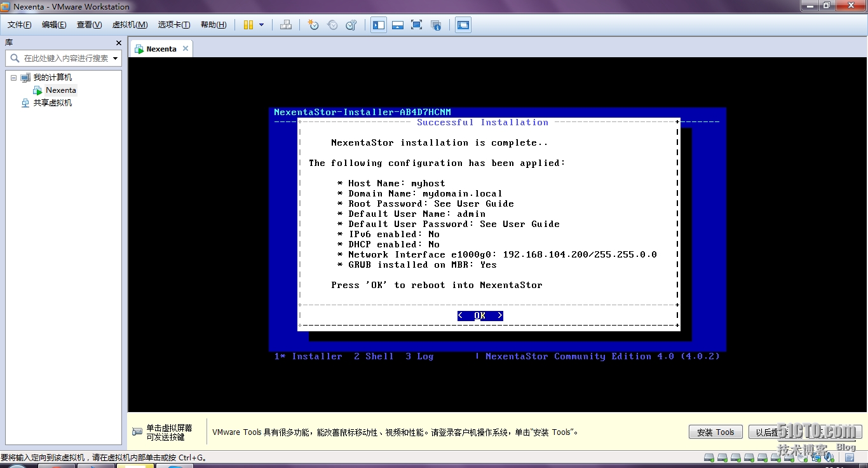Revert the virtual machine to its snapshot
868x468 pixels.
332,25
